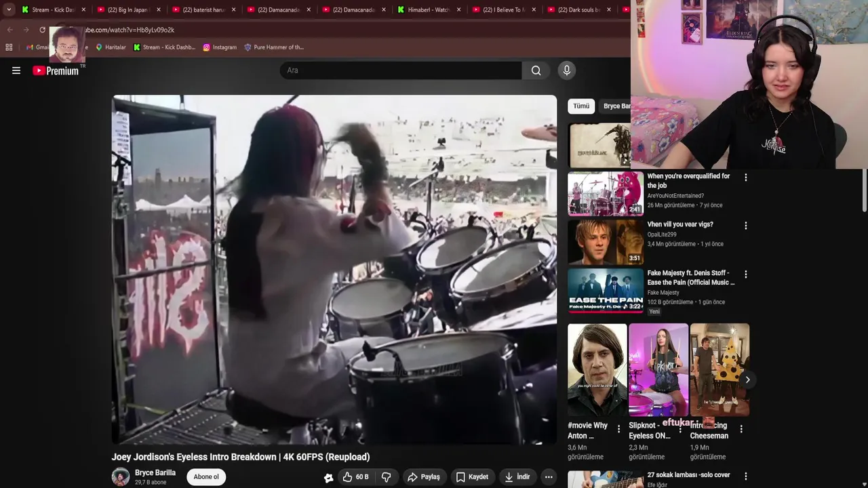The height and width of the screenshot is (488, 868).
Task: Switch to 'Stream - Kick Das' browser tab
Action: 53,9
